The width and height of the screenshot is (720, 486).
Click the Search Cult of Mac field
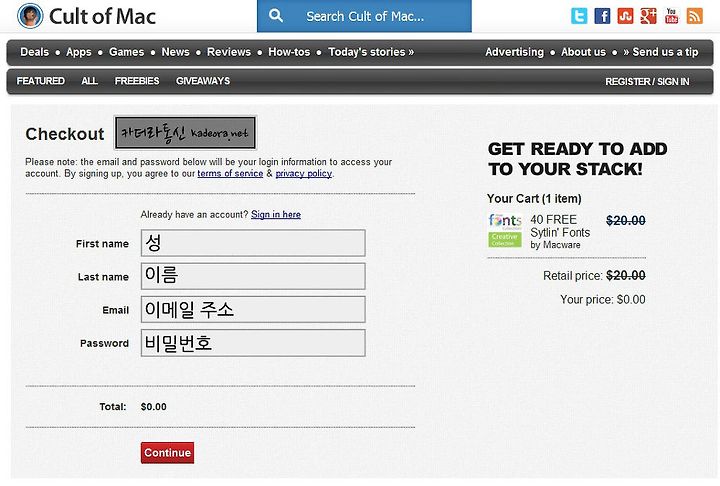coord(364,16)
